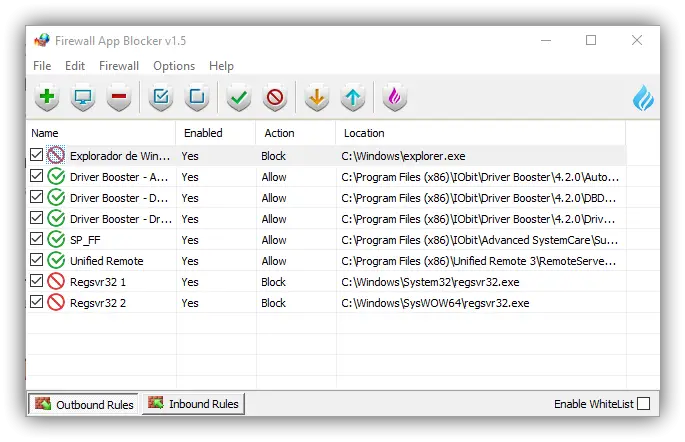685x442 pixels.
Task: Select the Unified Remote rule name
Action: pyautogui.click(x=107, y=261)
